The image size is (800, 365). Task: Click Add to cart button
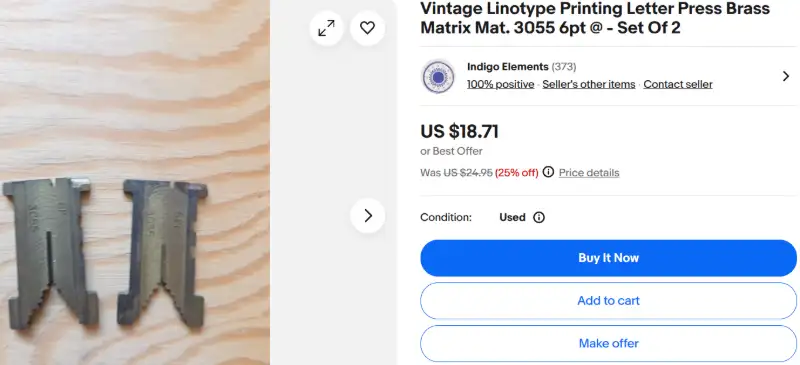coord(608,301)
